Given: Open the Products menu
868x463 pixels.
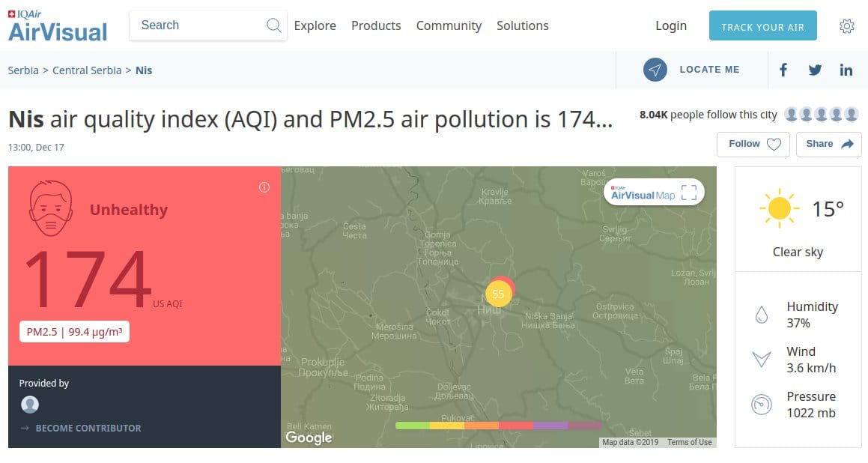Looking at the screenshot, I should click(x=376, y=25).
